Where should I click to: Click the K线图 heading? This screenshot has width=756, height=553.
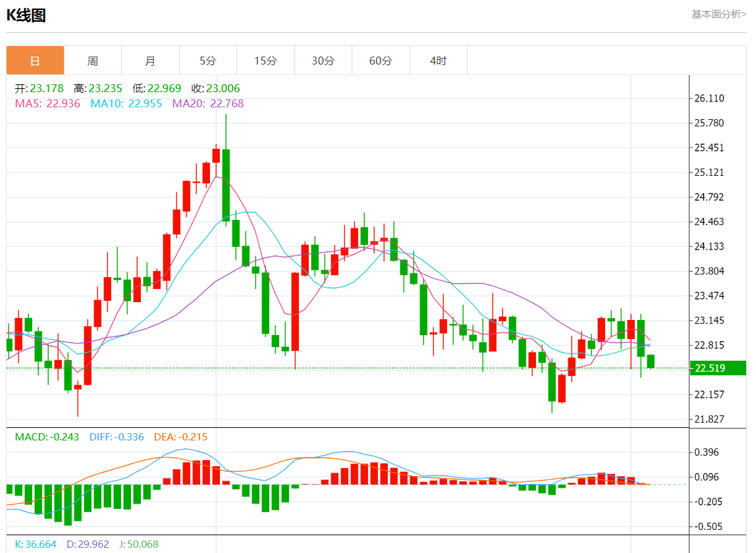pos(26,16)
